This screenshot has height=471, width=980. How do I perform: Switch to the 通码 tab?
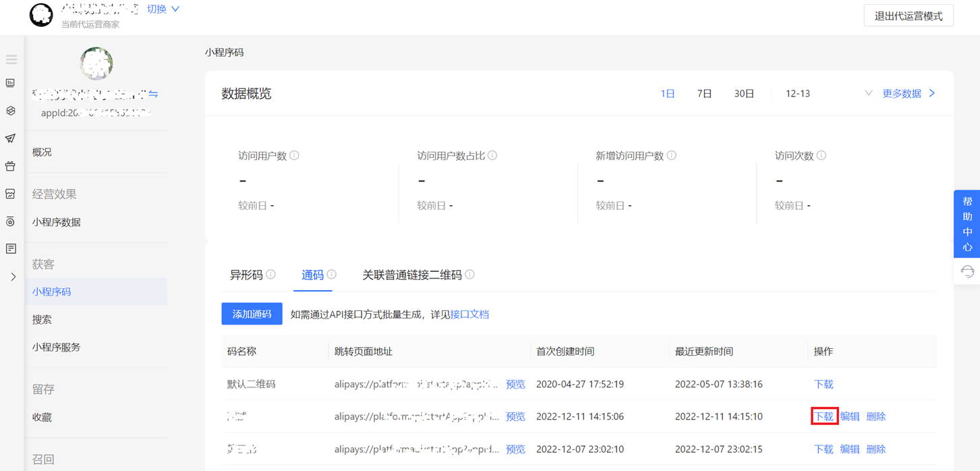[x=312, y=275]
